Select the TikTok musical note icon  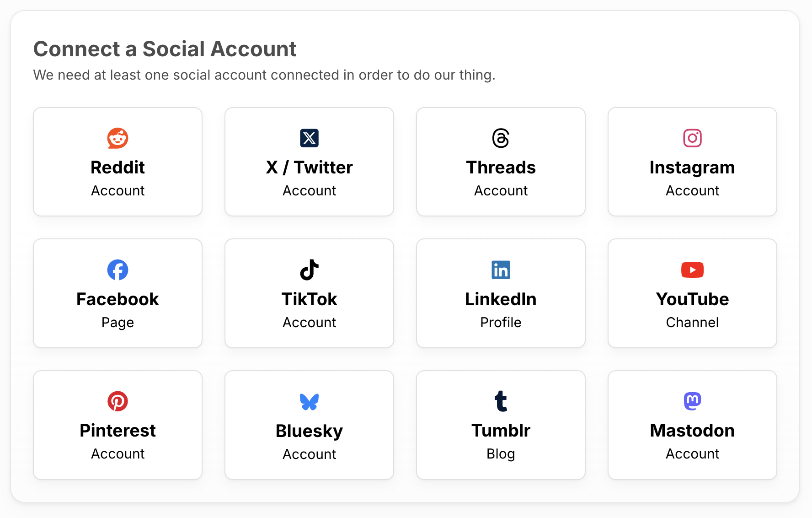[309, 270]
